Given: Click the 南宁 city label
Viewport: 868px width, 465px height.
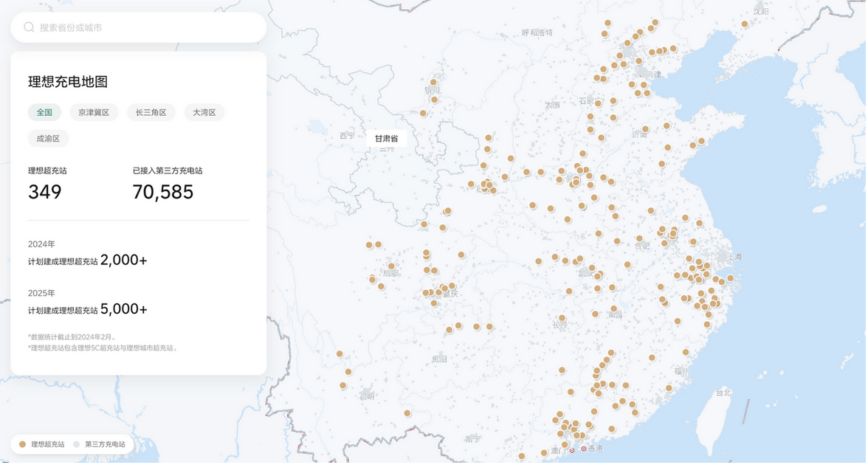Looking at the screenshot, I should (472, 439).
